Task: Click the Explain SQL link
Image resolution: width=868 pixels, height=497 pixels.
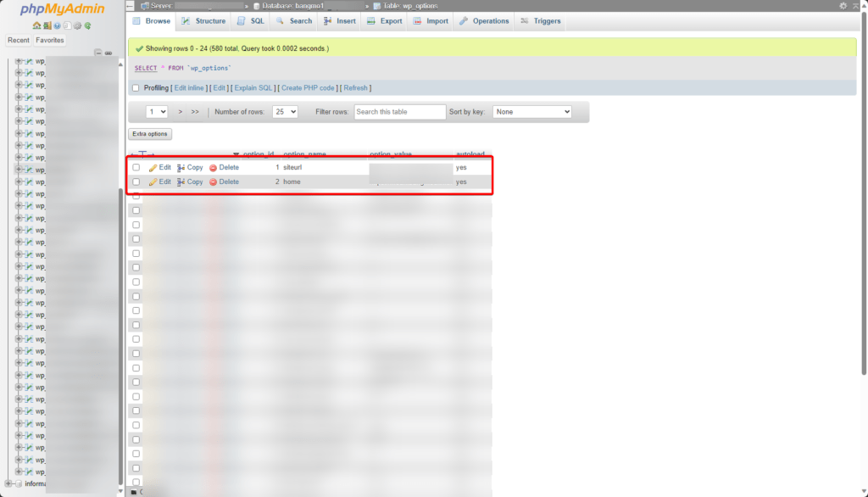Action: coord(253,88)
